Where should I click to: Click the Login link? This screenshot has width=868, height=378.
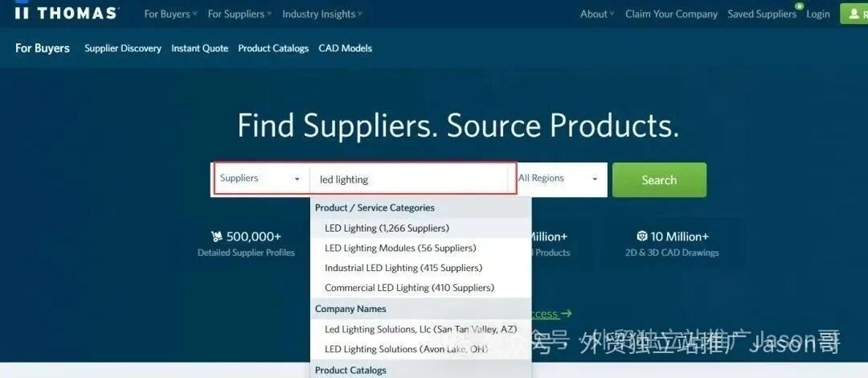coord(817,14)
